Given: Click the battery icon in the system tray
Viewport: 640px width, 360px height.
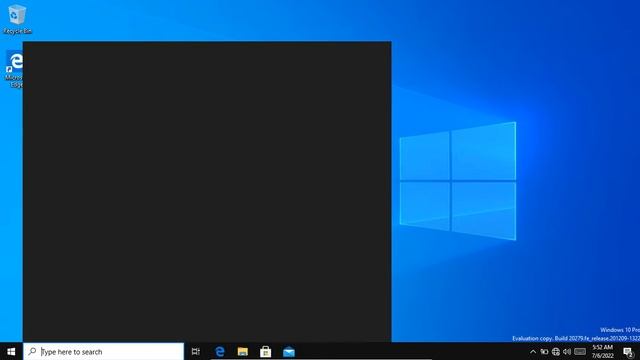Looking at the screenshot, I should pos(544,351).
